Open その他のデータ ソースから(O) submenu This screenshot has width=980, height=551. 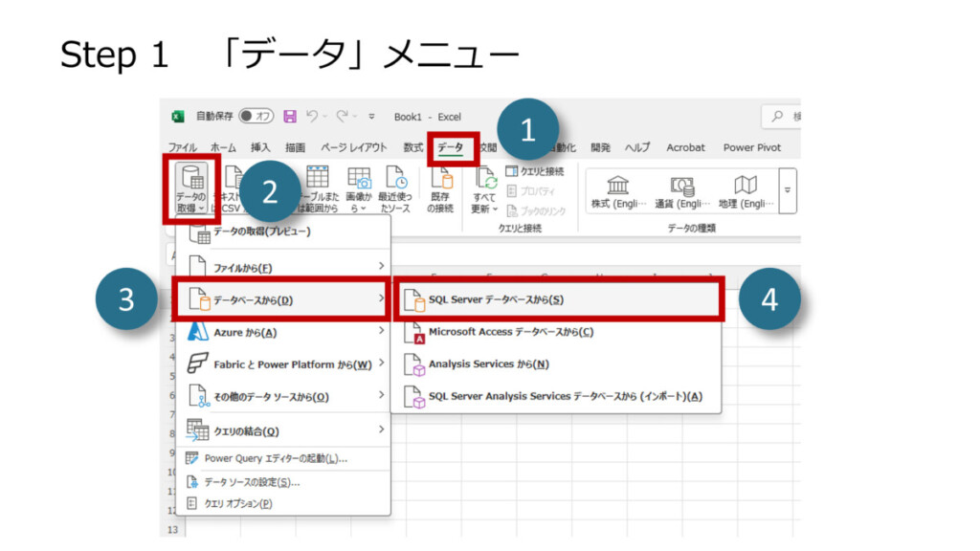point(283,397)
